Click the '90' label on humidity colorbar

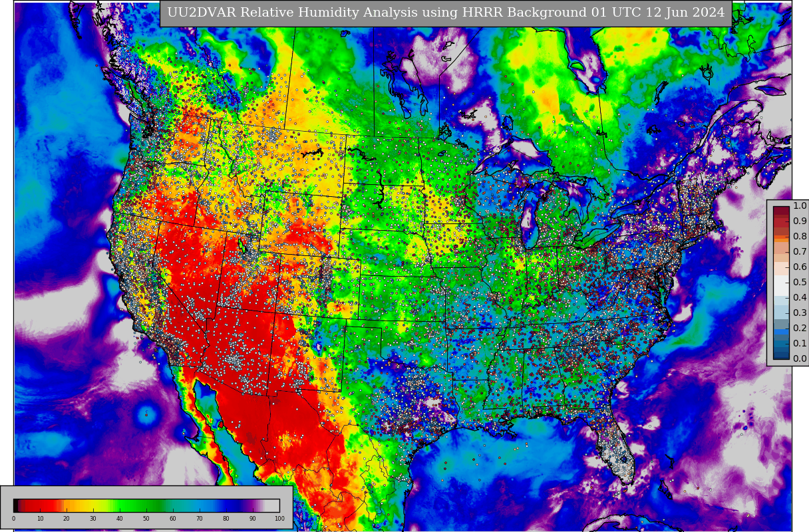pos(253,519)
